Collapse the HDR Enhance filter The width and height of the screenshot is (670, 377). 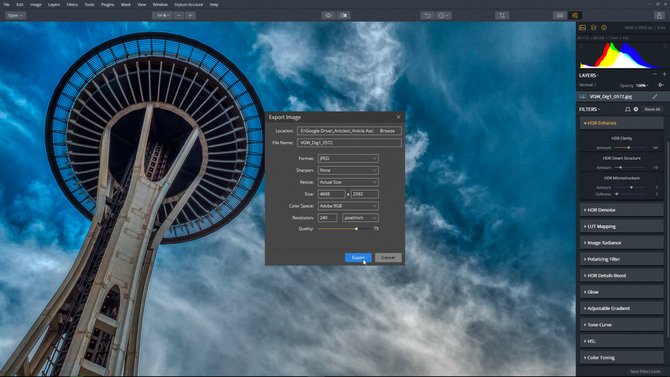[x=621, y=123]
